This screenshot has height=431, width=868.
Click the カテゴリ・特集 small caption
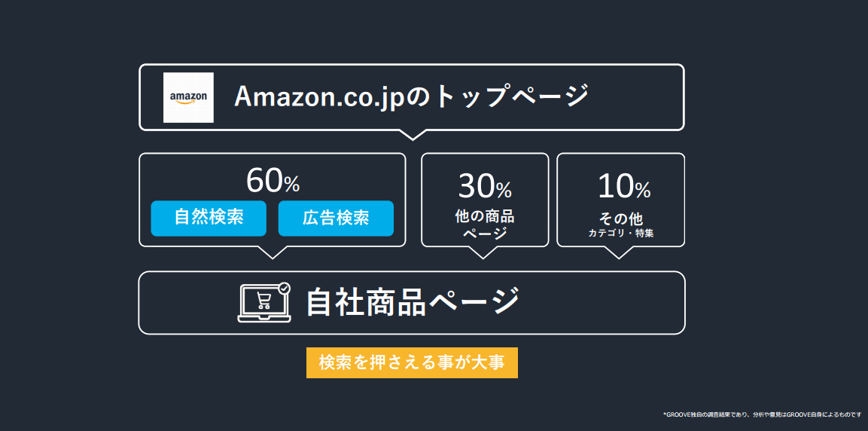pyautogui.click(x=621, y=234)
